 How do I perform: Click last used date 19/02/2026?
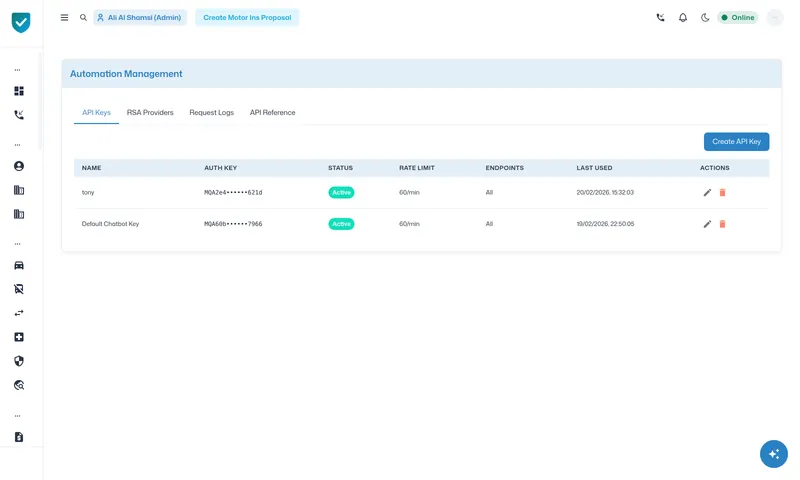(x=605, y=224)
